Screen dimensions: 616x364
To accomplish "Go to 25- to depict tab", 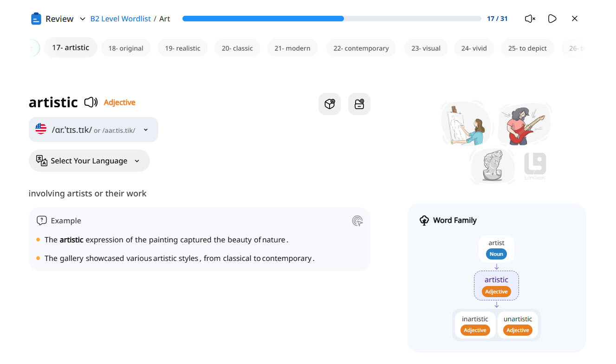I will 527,48.
